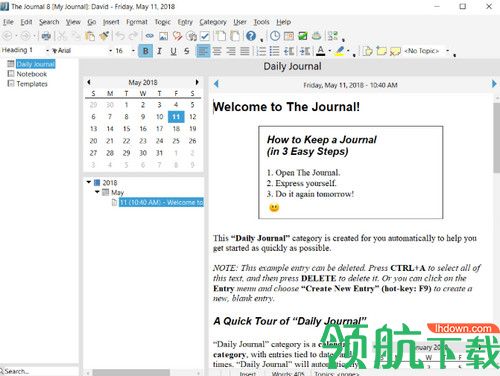Toggle Strikethrough formatting
Image resolution: width=500 pixels, height=376 pixels.
[187, 51]
